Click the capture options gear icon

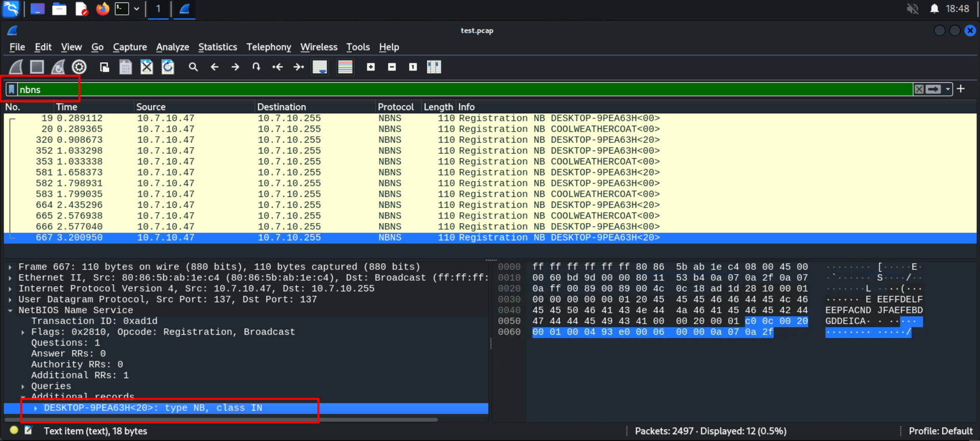[79, 67]
